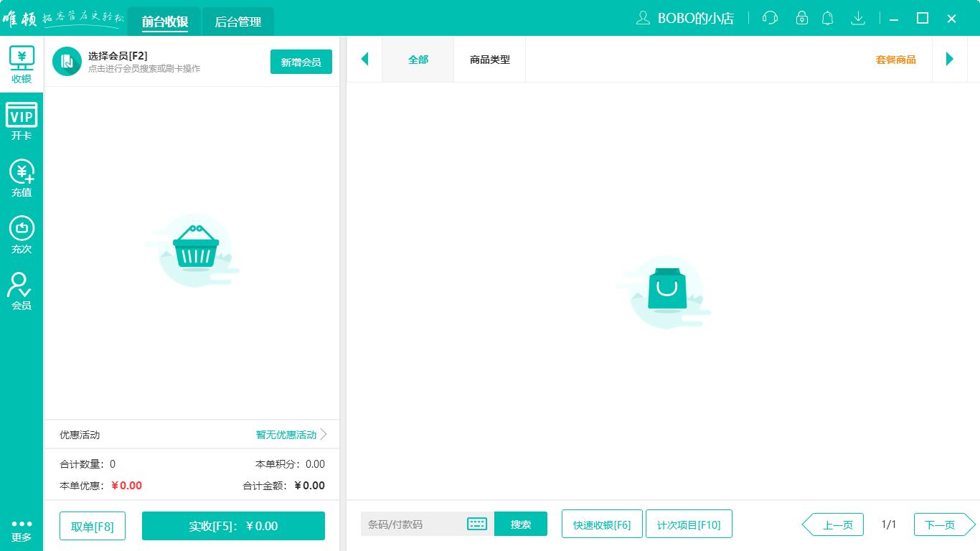
Task: Click the BOBO的小店 shop name
Action: (x=696, y=19)
